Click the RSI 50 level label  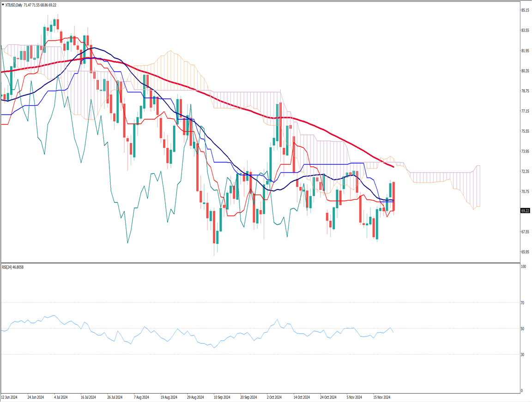(523, 329)
